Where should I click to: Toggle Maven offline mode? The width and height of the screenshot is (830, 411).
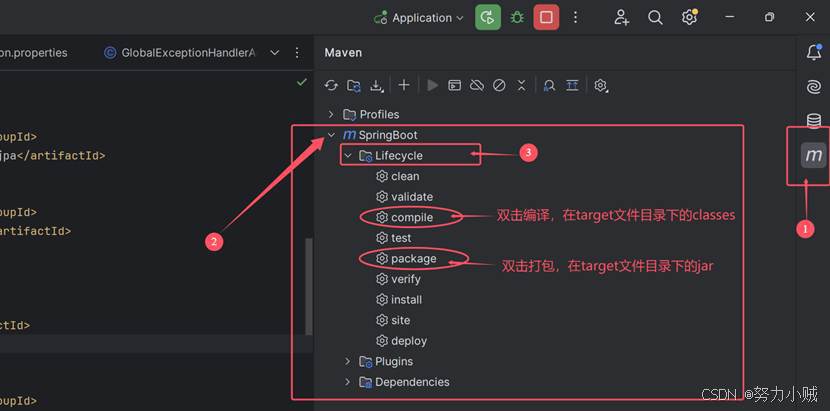click(477, 86)
